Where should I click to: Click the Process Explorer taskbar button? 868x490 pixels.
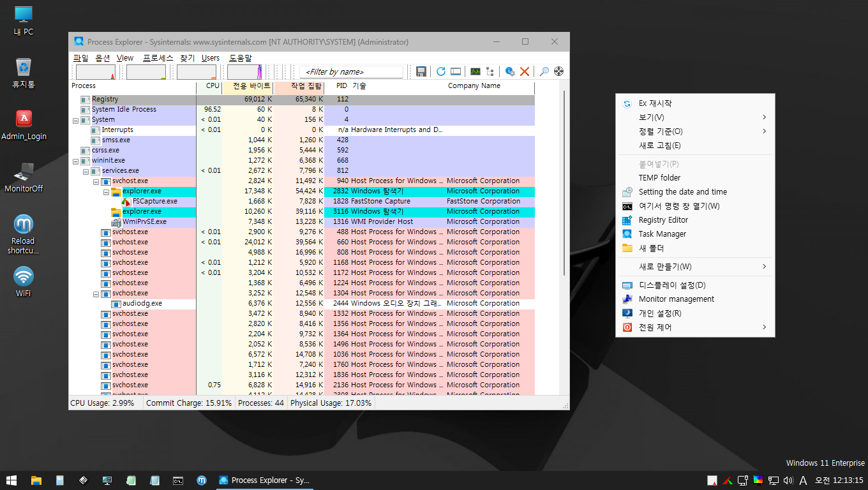click(264, 480)
